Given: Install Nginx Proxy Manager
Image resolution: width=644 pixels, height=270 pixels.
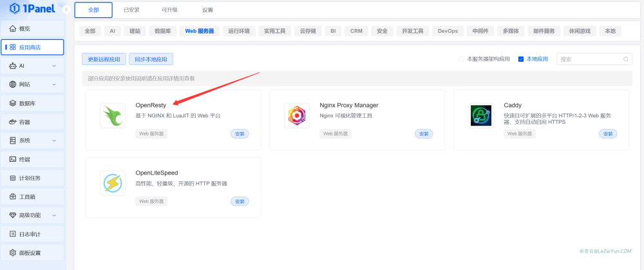Looking at the screenshot, I should 424,133.
